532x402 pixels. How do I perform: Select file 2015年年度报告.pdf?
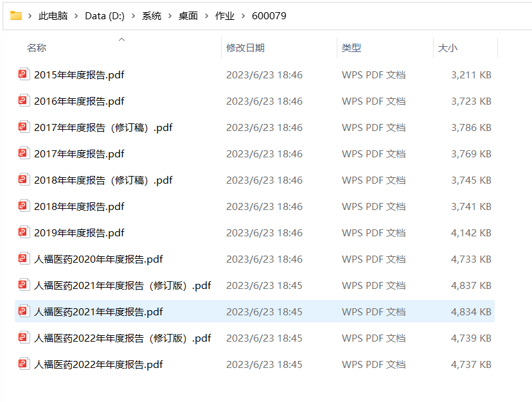[x=79, y=74]
